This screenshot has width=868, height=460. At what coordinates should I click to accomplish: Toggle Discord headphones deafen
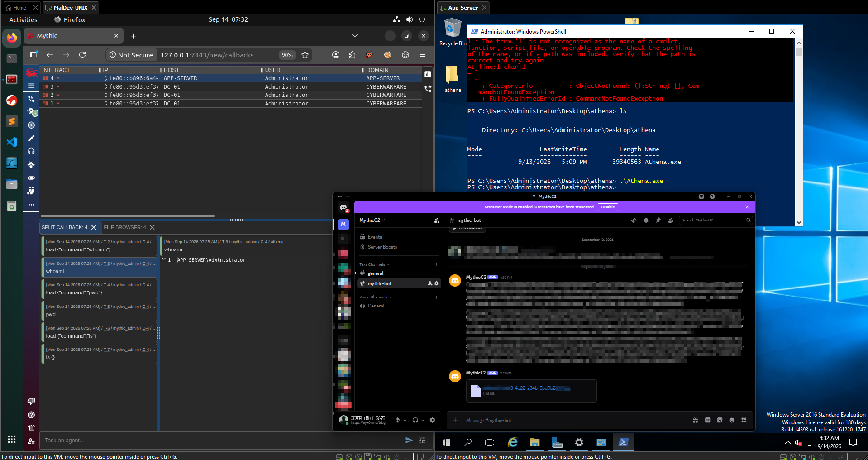(x=415, y=420)
